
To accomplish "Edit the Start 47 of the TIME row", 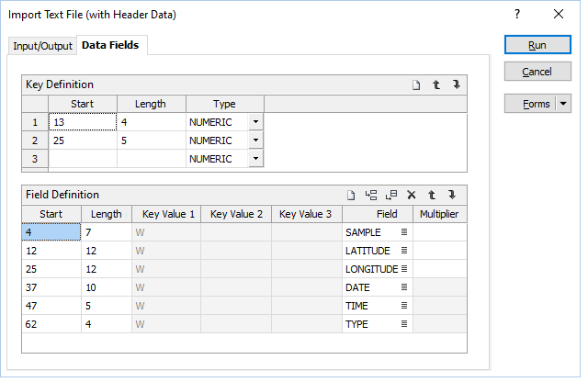I will (51, 306).
